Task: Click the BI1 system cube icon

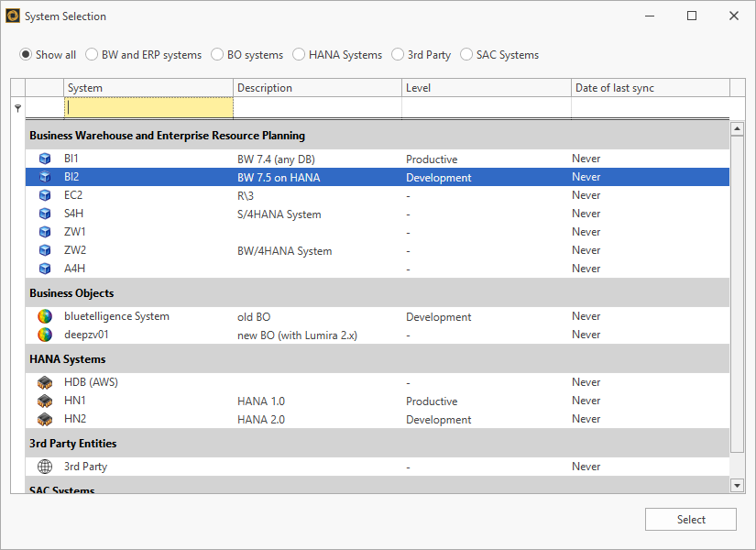Action: [x=46, y=159]
